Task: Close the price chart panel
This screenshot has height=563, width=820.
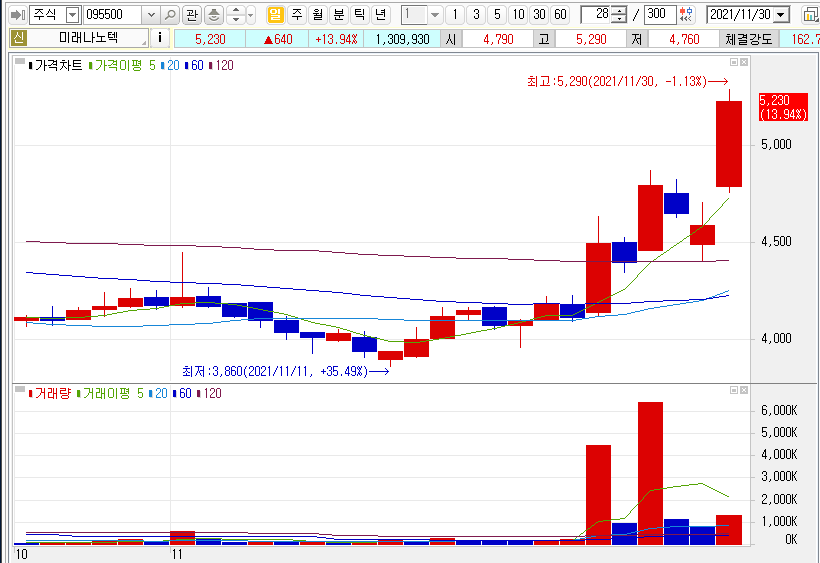Action: tap(744, 62)
